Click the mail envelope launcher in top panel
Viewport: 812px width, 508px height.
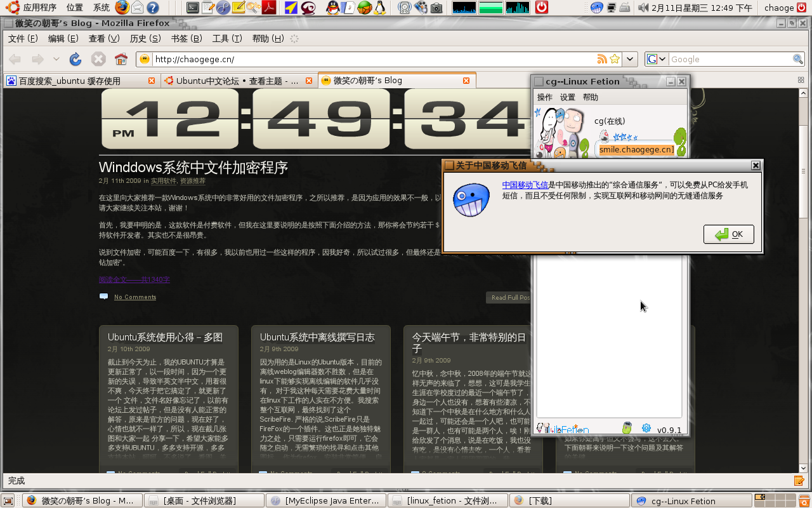tap(137, 8)
